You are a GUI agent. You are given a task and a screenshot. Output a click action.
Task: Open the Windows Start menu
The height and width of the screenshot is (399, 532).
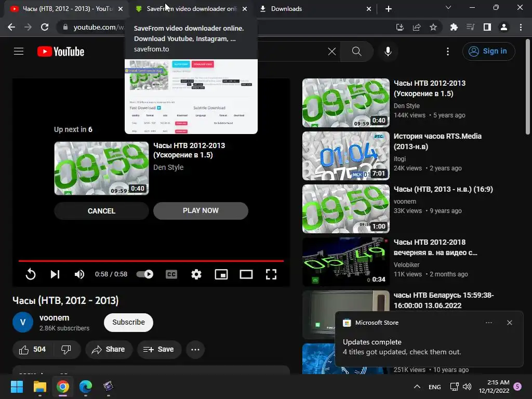coord(17,387)
